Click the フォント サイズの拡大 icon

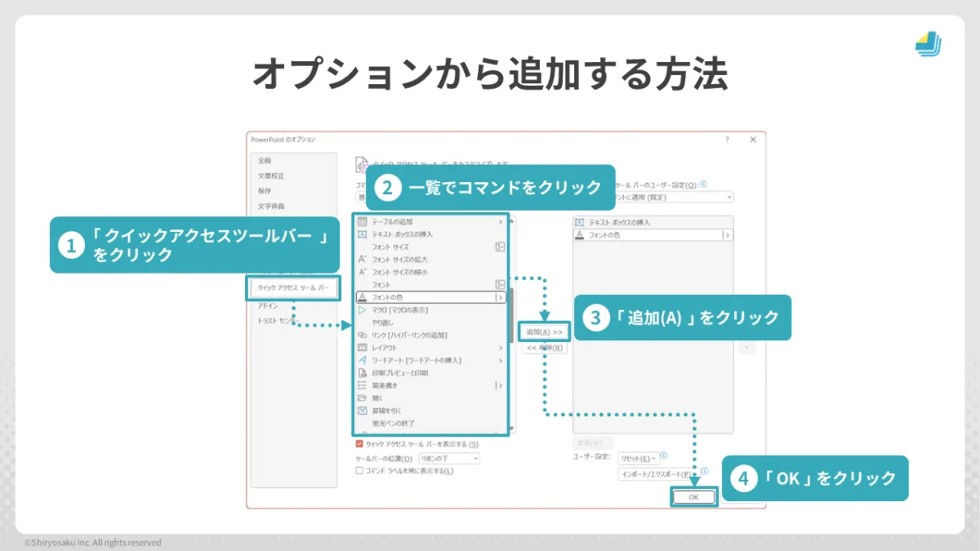click(363, 259)
